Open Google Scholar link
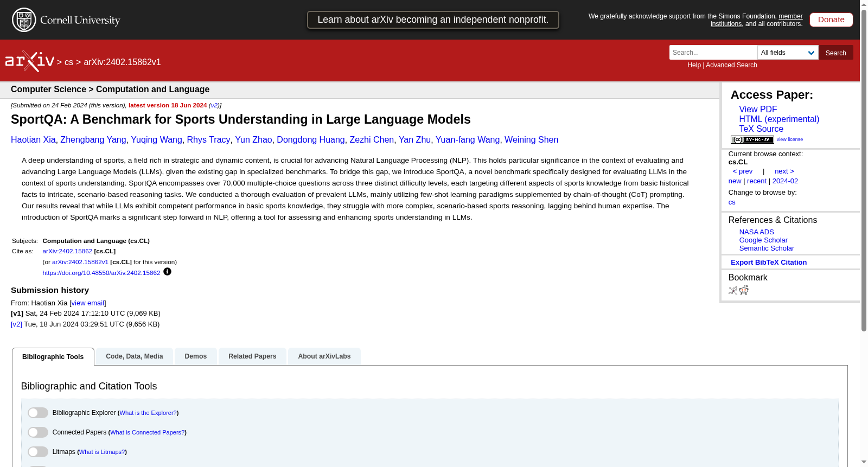This screenshot has width=868, height=467. (x=763, y=240)
